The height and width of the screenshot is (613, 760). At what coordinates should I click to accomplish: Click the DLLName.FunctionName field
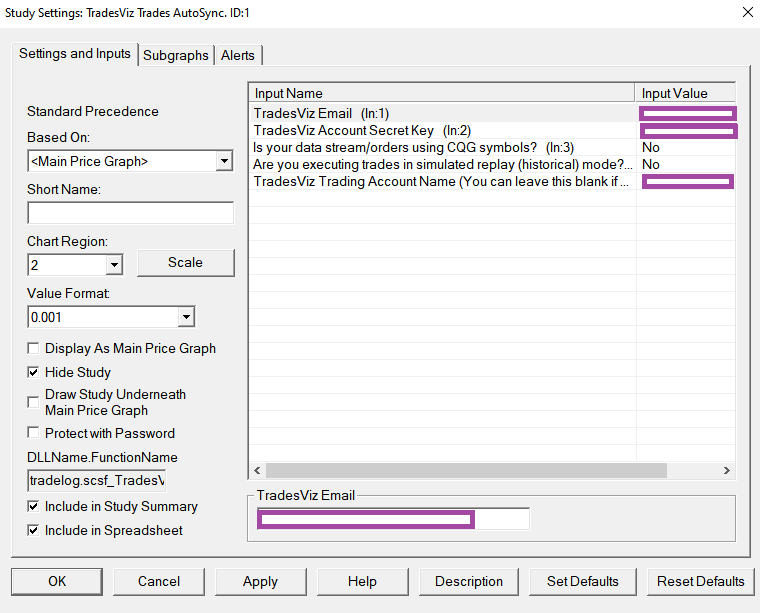(x=97, y=480)
